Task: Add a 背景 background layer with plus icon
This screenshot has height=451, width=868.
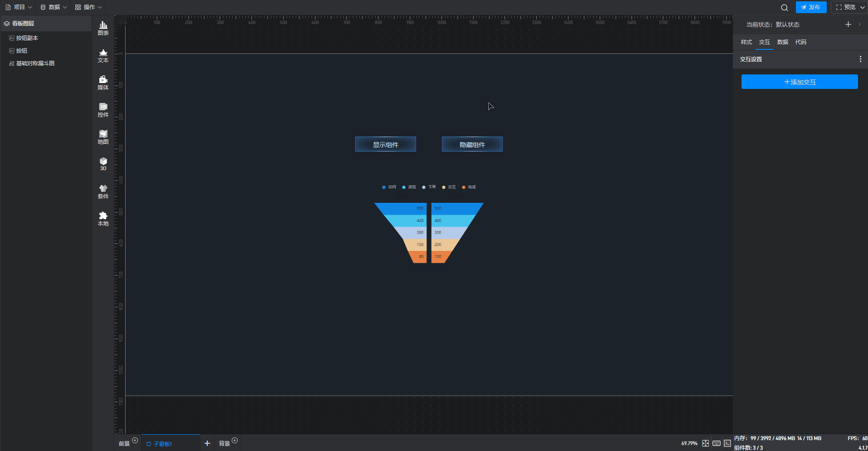Action: (234, 440)
